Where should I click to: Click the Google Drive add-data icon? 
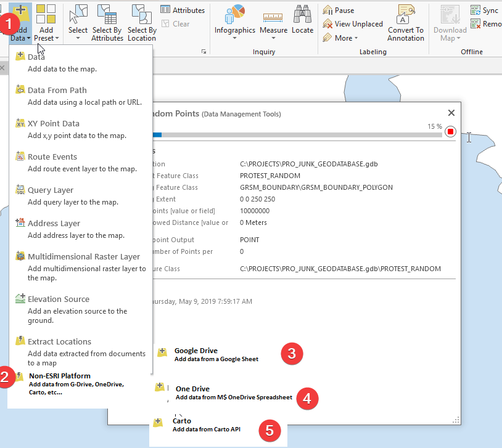pos(162,352)
